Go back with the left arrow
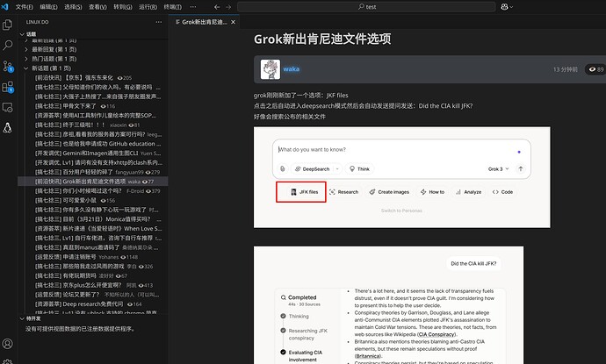606x364 pixels. click(x=217, y=7)
